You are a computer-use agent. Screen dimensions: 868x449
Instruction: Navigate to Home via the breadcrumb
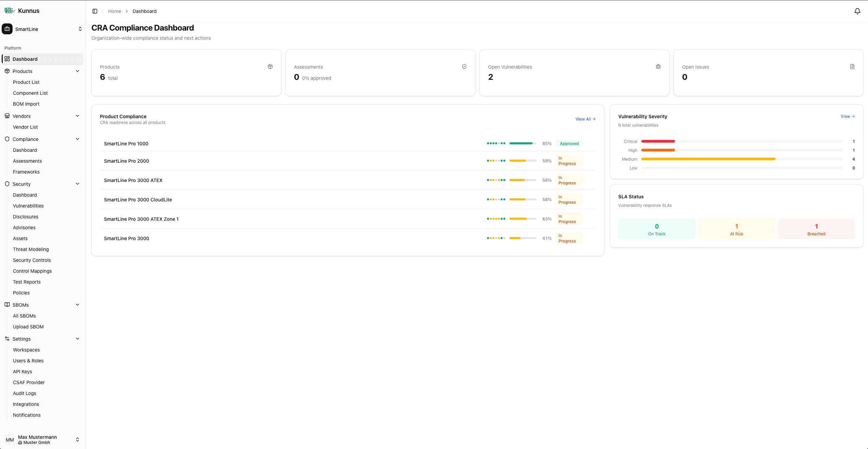tap(114, 11)
